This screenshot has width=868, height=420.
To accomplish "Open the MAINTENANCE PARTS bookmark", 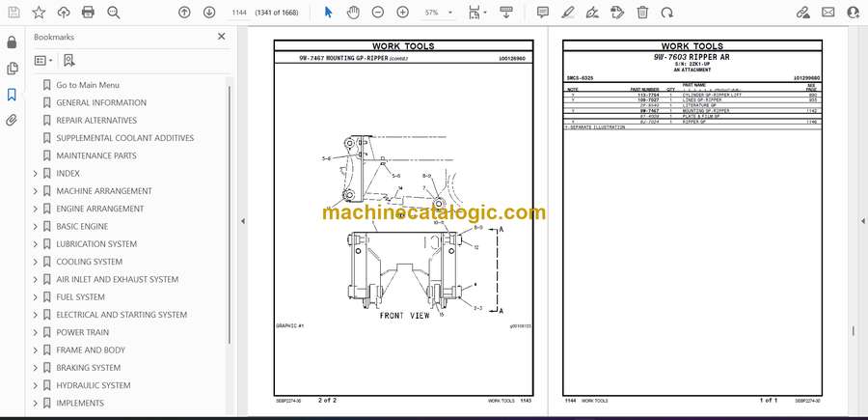I will pyautogui.click(x=96, y=155).
